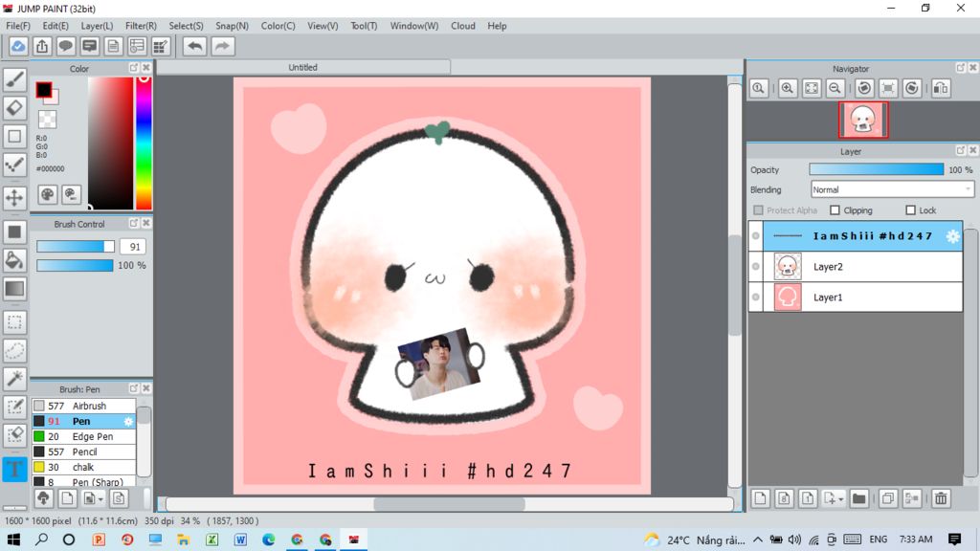Select the Brush tool
980x551 pixels.
click(x=14, y=79)
